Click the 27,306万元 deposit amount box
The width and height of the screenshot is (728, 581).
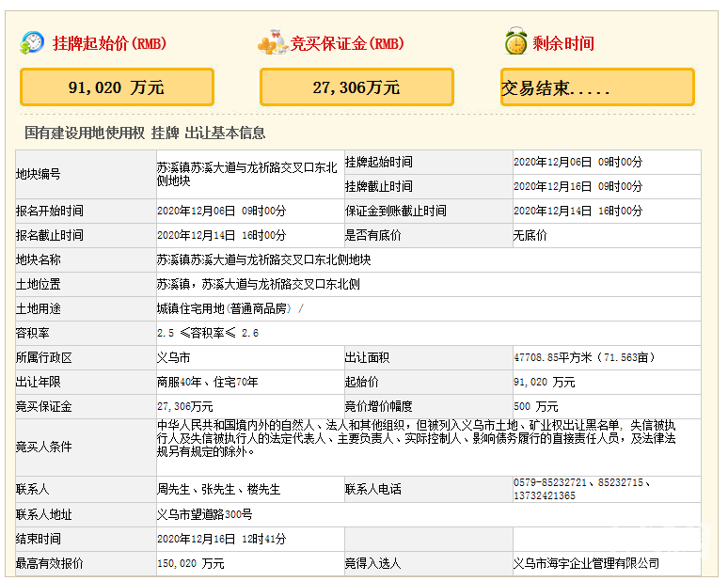356,87
